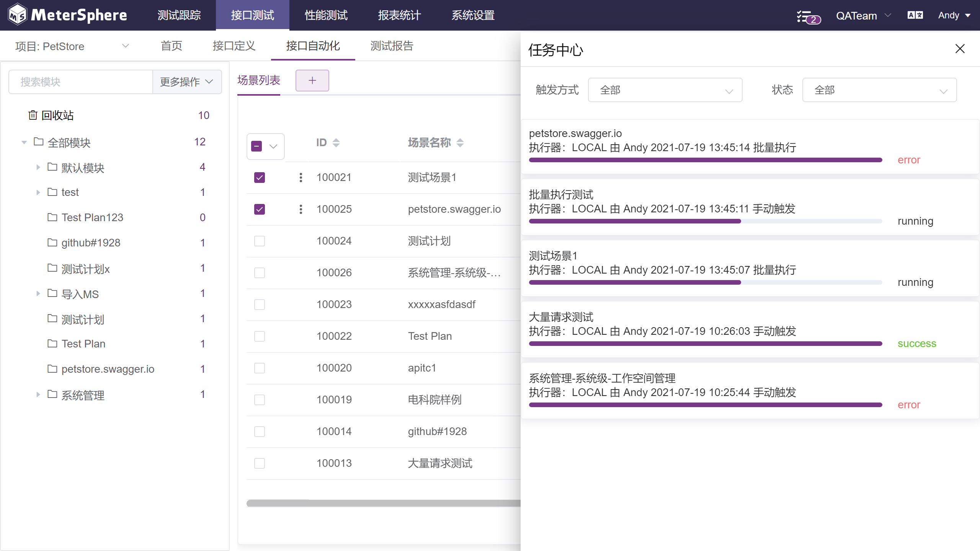Select the 接口测试 top navigation item
Viewport: 980px width, 551px height.
click(x=253, y=15)
